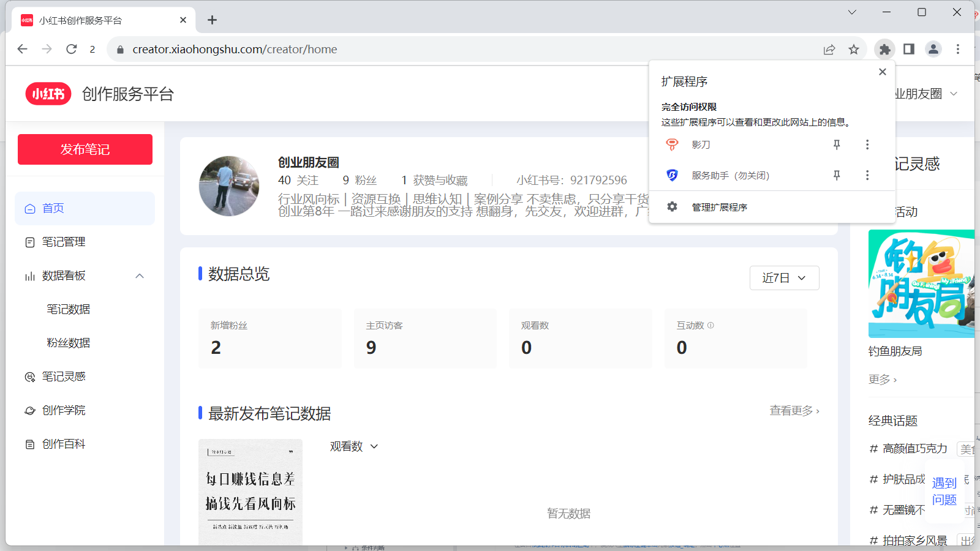980x551 pixels.
Task: Reload the current page
Action: coord(72,50)
